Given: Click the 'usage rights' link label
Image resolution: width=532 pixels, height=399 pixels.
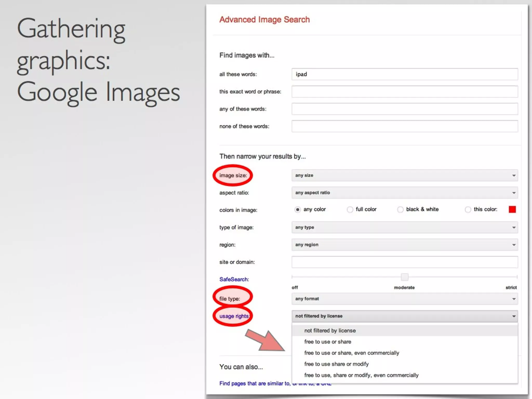Looking at the screenshot, I should pyautogui.click(x=234, y=316).
